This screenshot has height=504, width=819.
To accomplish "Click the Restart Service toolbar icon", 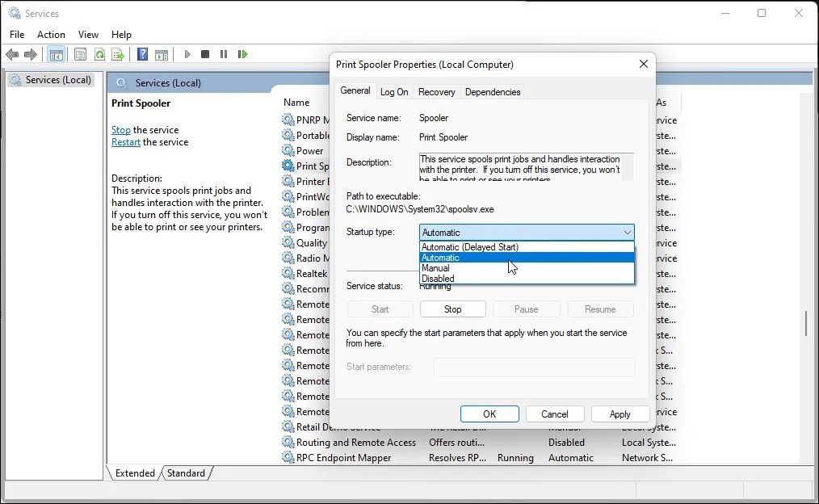I will click(x=242, y=54).
